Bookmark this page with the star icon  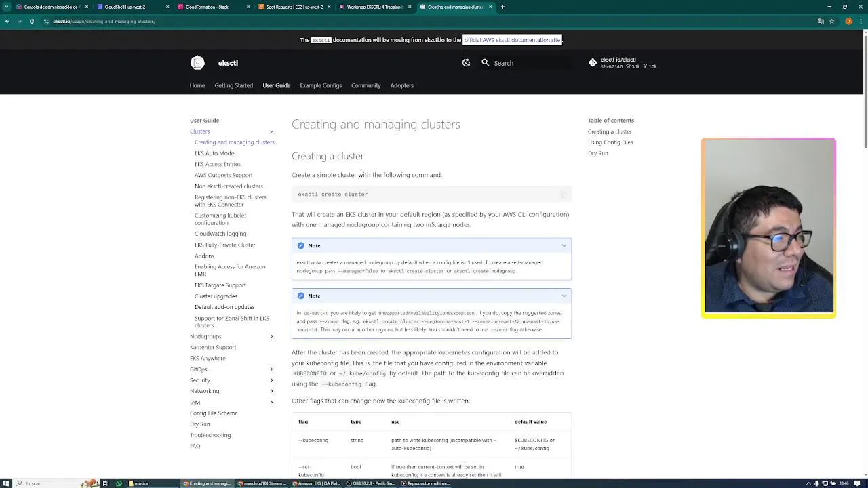(x=831, y=21)
